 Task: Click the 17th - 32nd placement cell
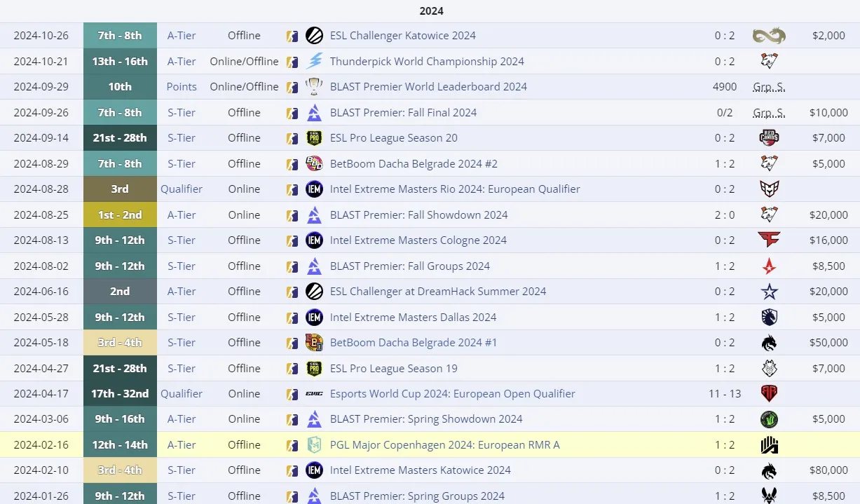(x=120, y=394)
